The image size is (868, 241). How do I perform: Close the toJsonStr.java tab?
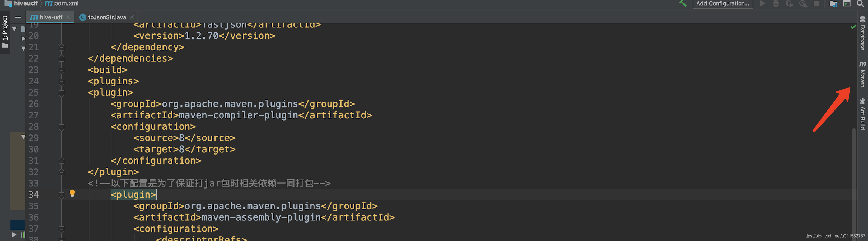132,17
